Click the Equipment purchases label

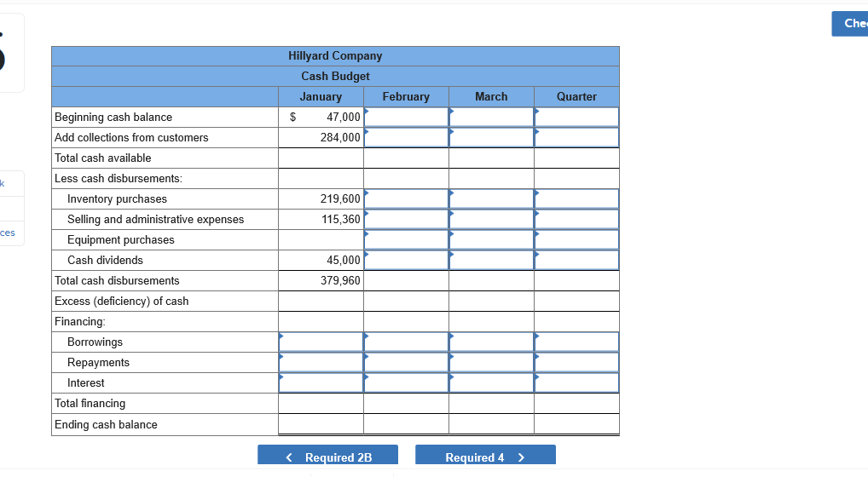coord(121,240)
